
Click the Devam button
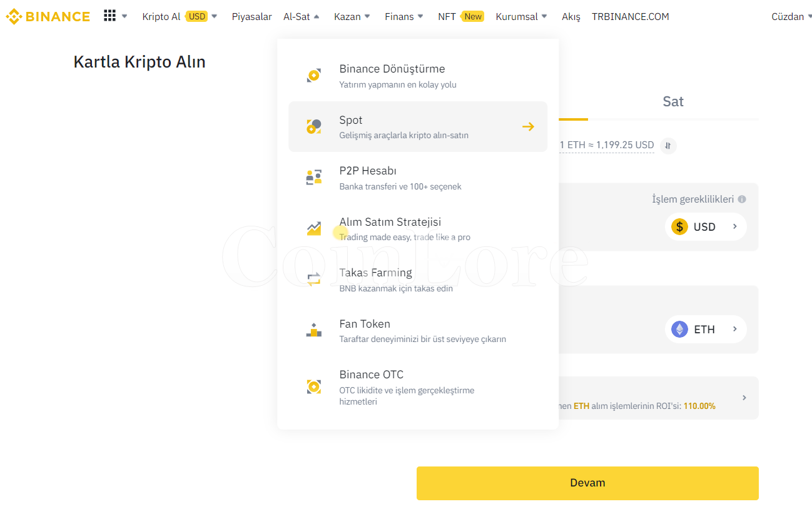click(x=587, y=483)
